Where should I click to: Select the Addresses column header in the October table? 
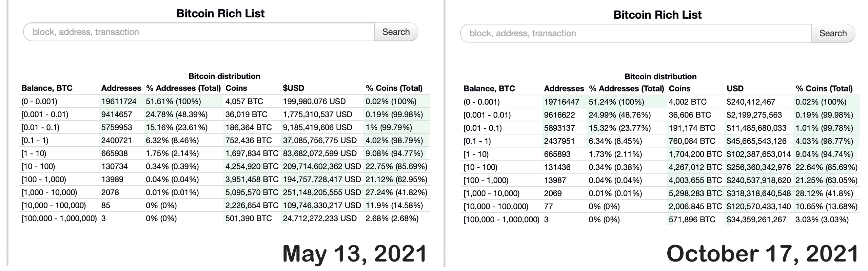(564, 88)
